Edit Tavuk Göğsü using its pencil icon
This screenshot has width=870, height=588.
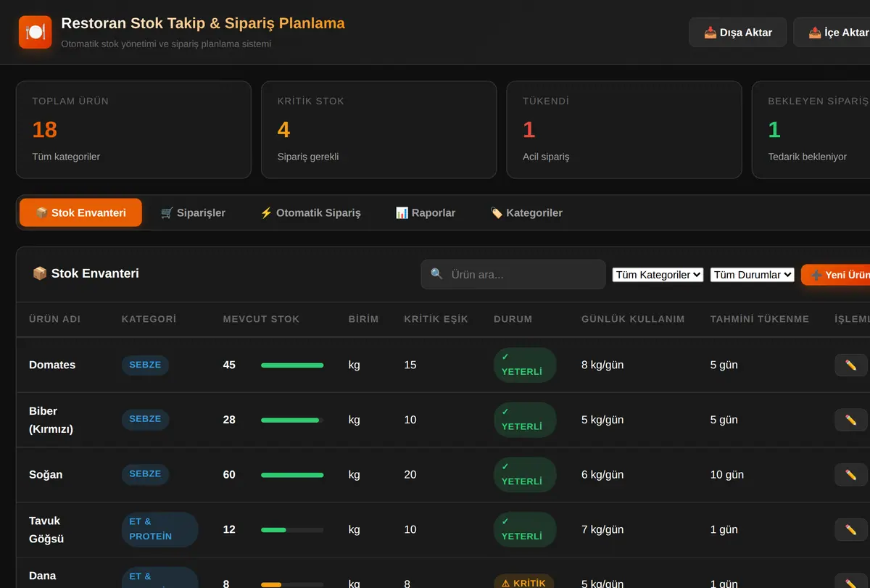(851, 530)
